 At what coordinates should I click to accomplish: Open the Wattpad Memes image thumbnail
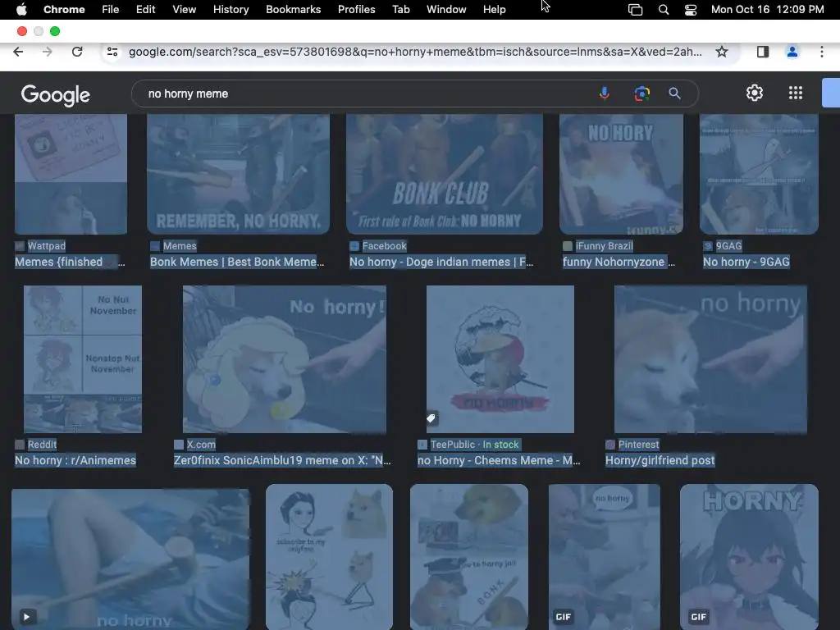[71, 174]
